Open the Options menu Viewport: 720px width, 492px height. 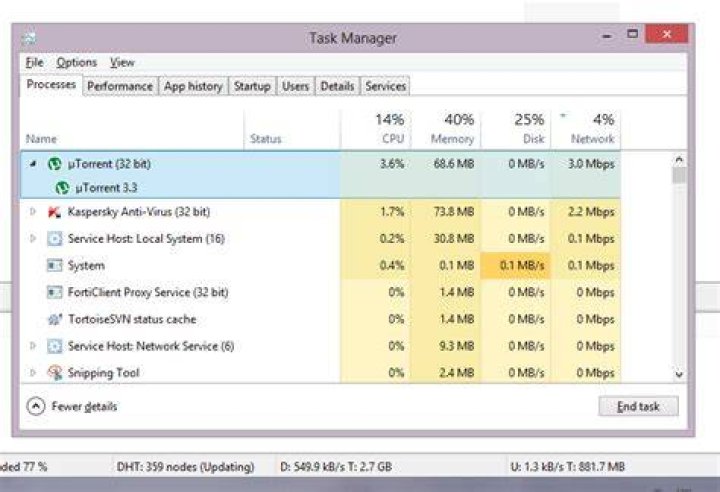coord(77,62)
